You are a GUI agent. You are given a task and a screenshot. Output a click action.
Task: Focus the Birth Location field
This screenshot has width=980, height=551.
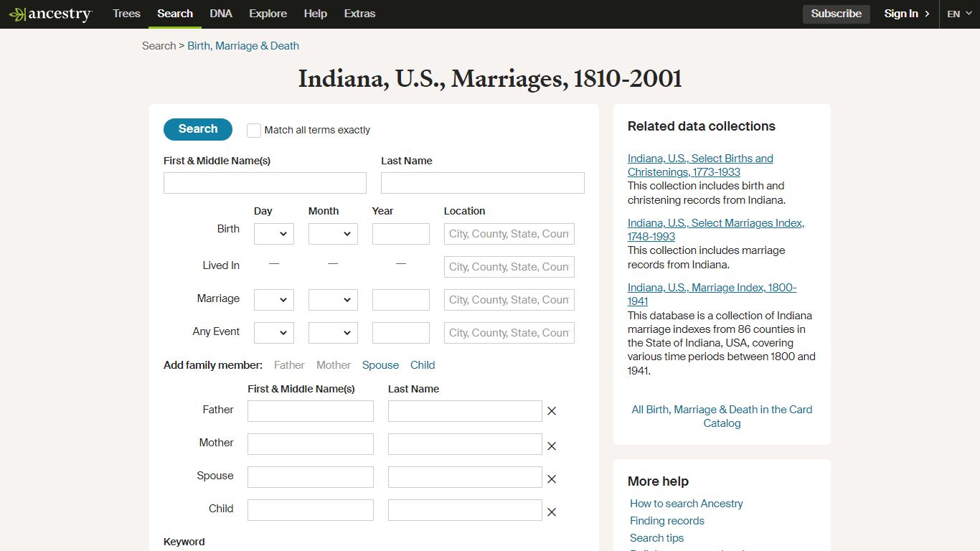click(509, 234)
